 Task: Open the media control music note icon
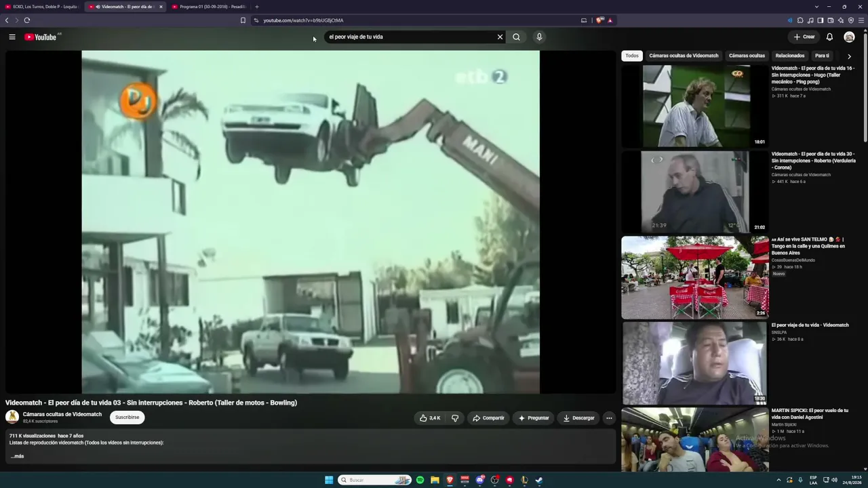coord(810,20)
